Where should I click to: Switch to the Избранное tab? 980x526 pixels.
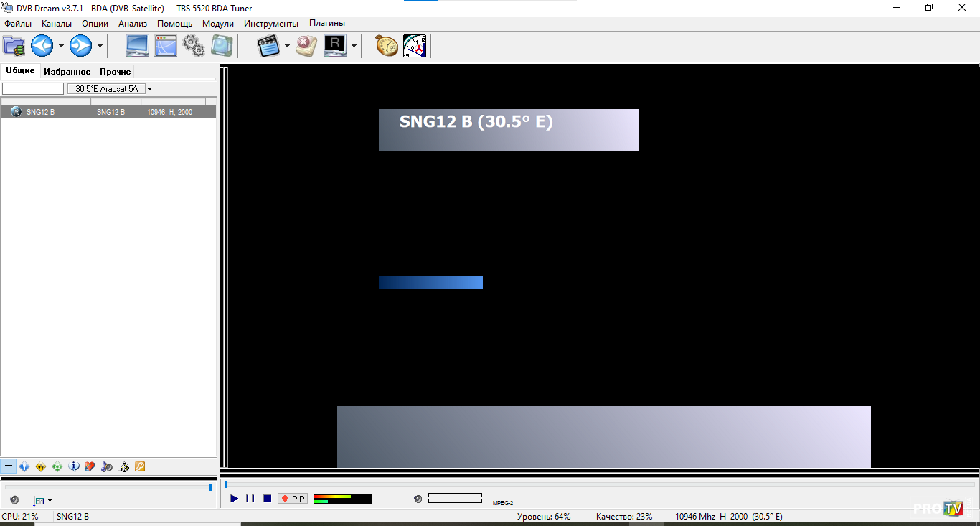coord(67,72)
